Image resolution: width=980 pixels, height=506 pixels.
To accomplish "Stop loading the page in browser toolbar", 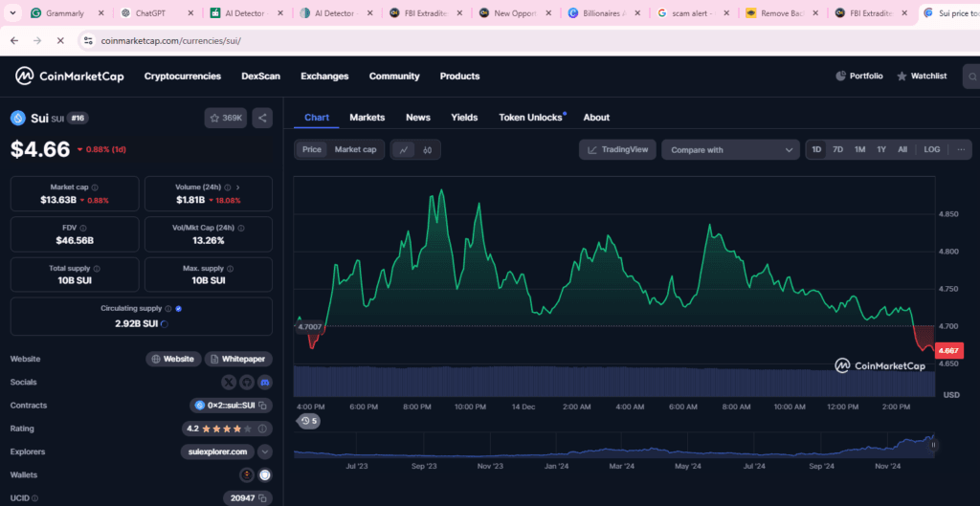I will pyautogui.click(x=60, y=40).
